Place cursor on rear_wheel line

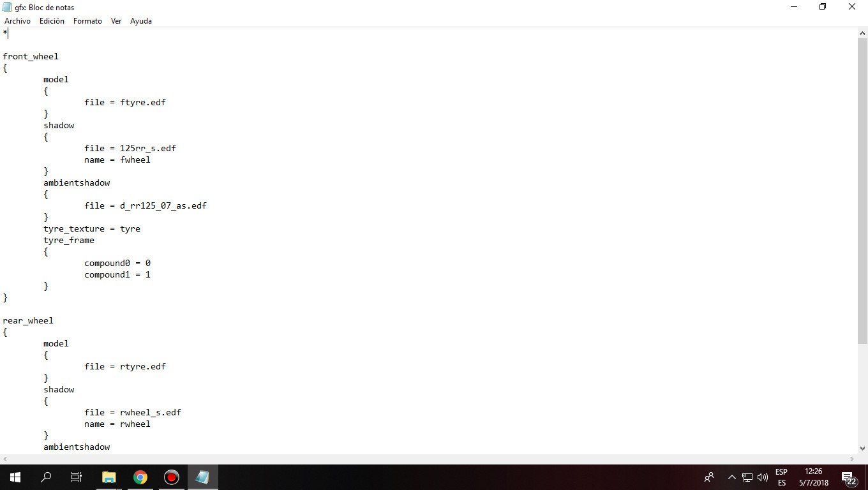pos(28,320)
